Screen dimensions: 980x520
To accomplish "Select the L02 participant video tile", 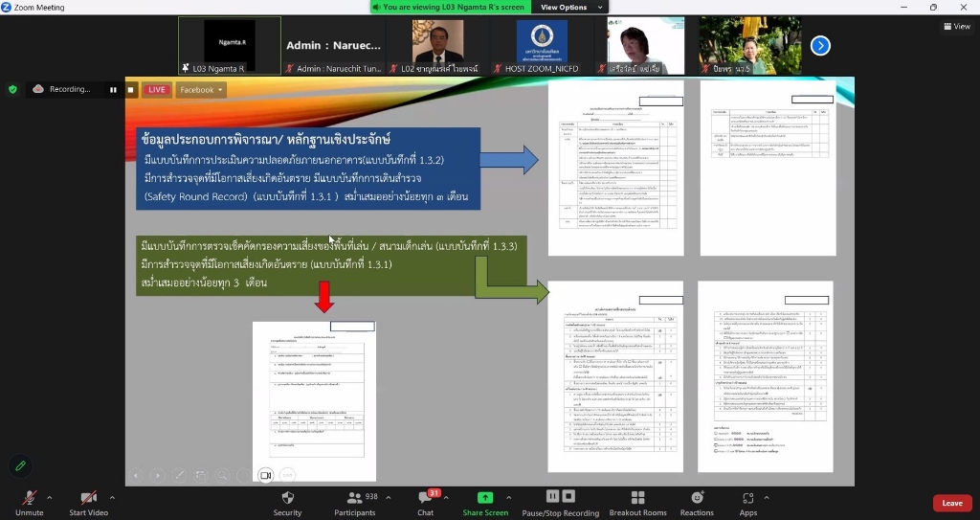I will click(438, 46).
